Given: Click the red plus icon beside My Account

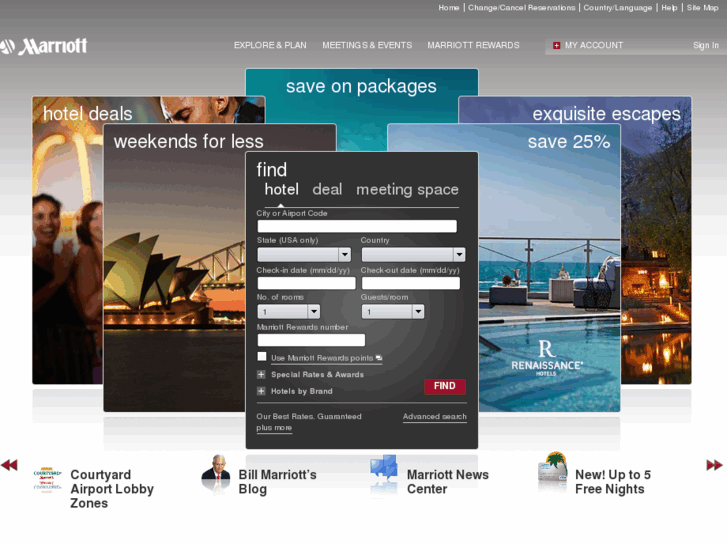Looking at the screenshot, I should tap(556, 45).
